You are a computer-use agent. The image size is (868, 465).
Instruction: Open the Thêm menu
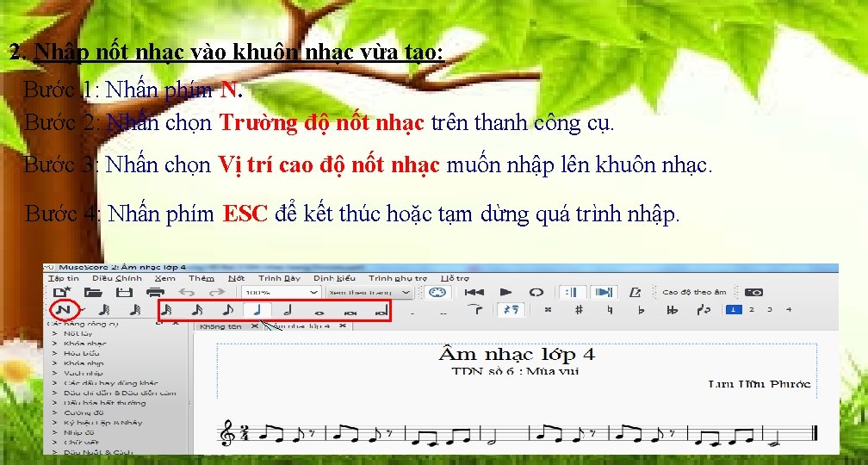click(201, 278)
